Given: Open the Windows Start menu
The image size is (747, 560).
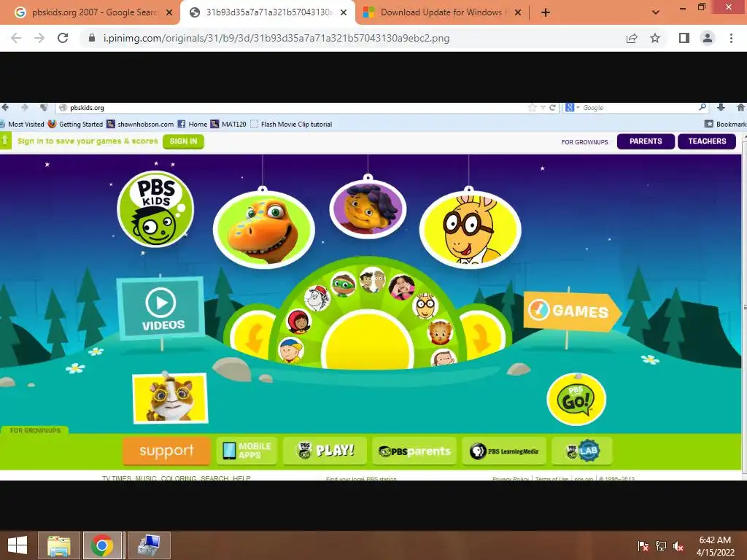Looking at the screenshot, I should tap(18, 545).
